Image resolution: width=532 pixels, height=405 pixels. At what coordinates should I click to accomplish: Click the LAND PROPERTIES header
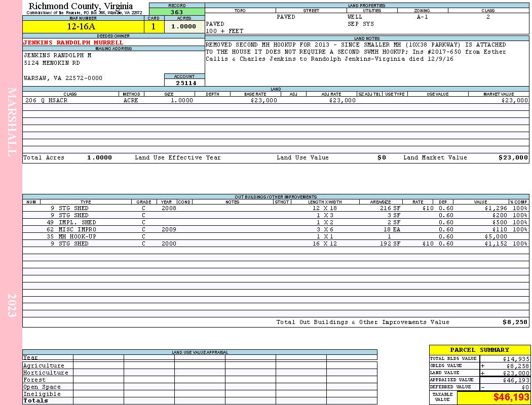367,6
